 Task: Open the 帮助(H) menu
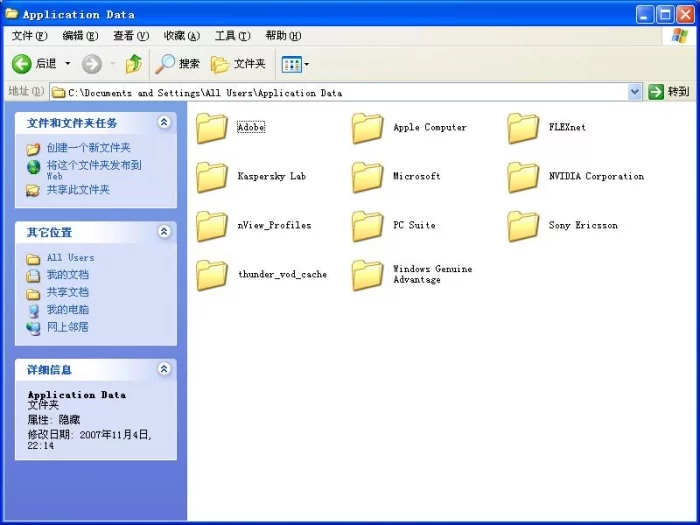[283, 36]
